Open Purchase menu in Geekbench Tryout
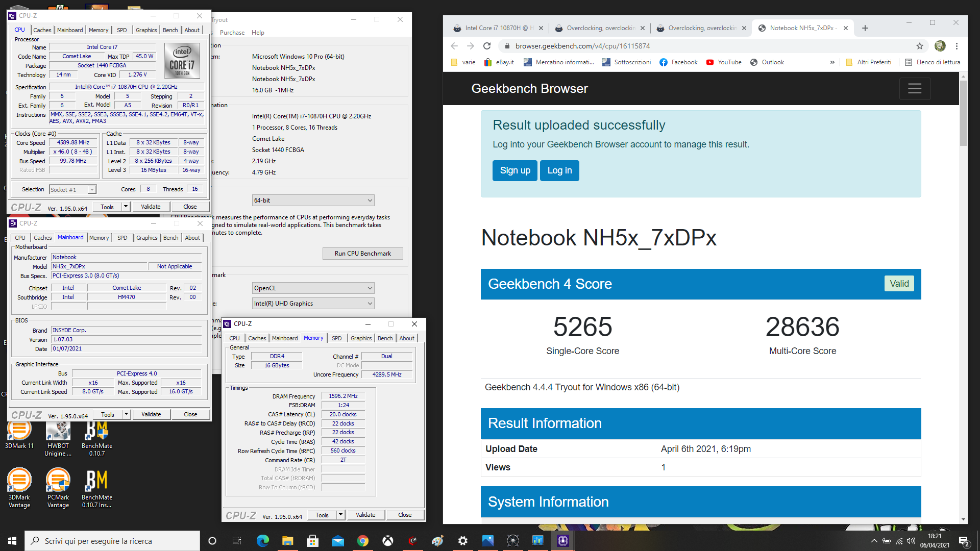The height and width of the screenshot is (551, 980). point(232,33)
